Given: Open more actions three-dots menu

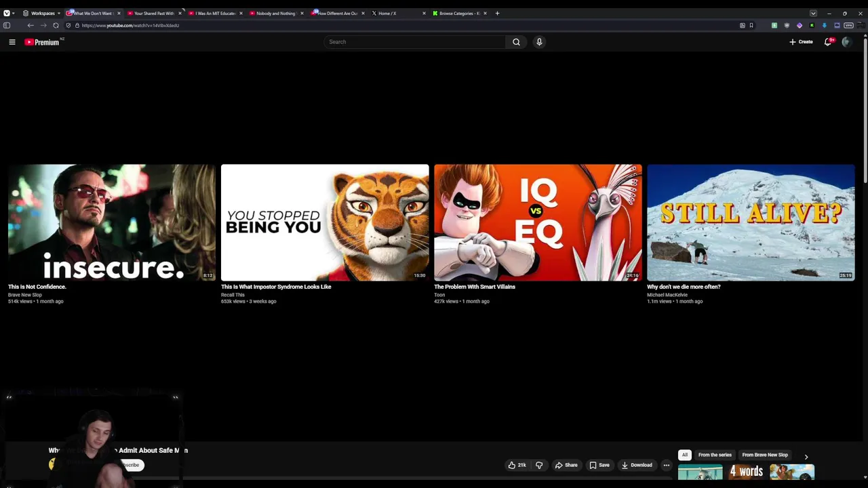Looking at the screenshot, I should point(666,465).
